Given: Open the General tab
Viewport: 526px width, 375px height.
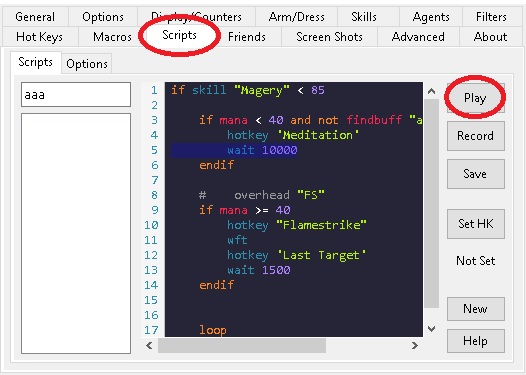Looking at the screenshot, I should pos(35,17).
